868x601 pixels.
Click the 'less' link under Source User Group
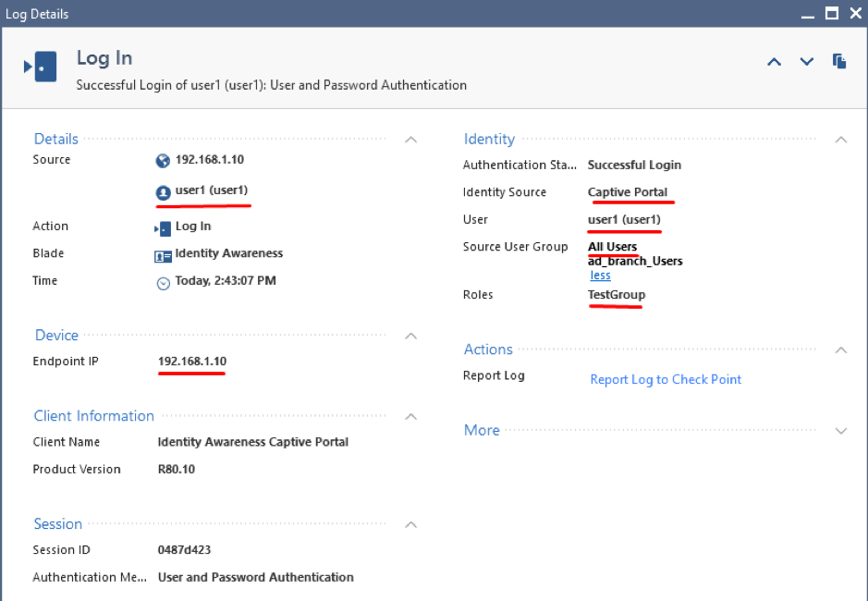pos(600,276)
